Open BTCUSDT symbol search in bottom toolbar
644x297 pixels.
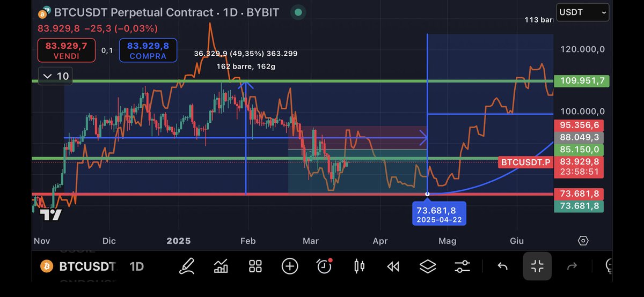pos(87,266)
